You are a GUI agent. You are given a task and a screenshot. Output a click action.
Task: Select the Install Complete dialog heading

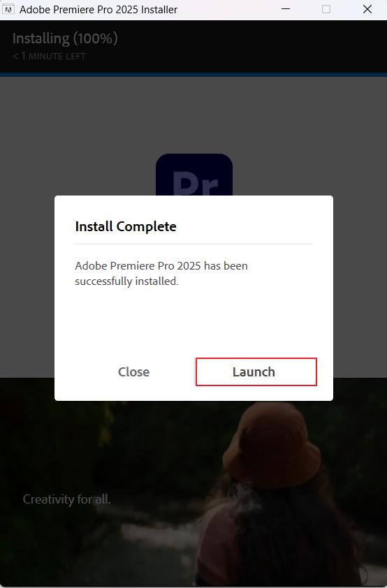point(126,226)
